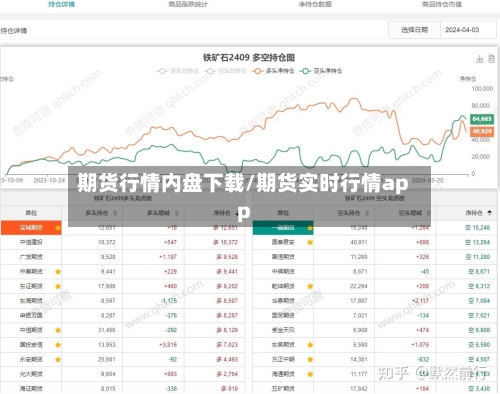
Task: Switch to 净持仓数据 tab
Action: click(x=315, y=4)
